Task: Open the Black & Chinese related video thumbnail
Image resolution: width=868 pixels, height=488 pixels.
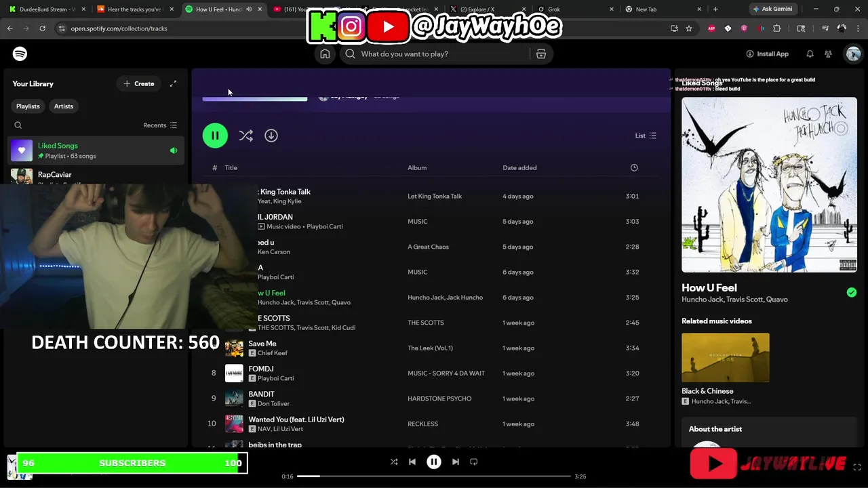Action: pyautogui.click(x=726, y=357)
